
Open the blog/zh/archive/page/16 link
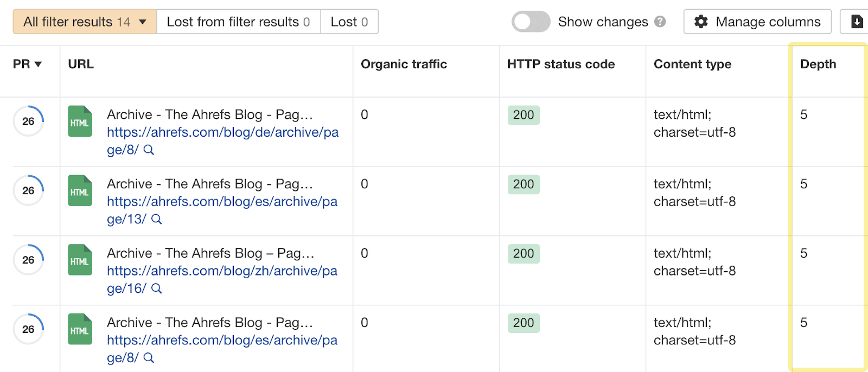click(222, 271)
